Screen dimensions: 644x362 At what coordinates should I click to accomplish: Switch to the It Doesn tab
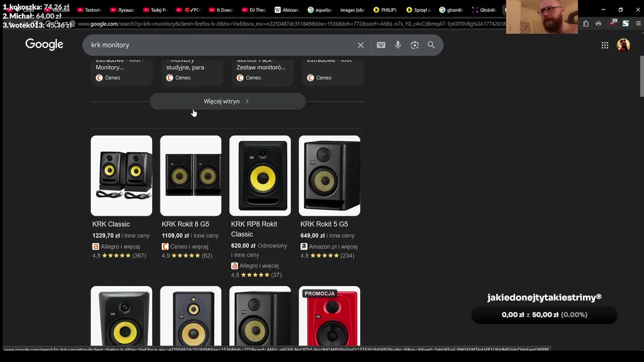[221, 10]
